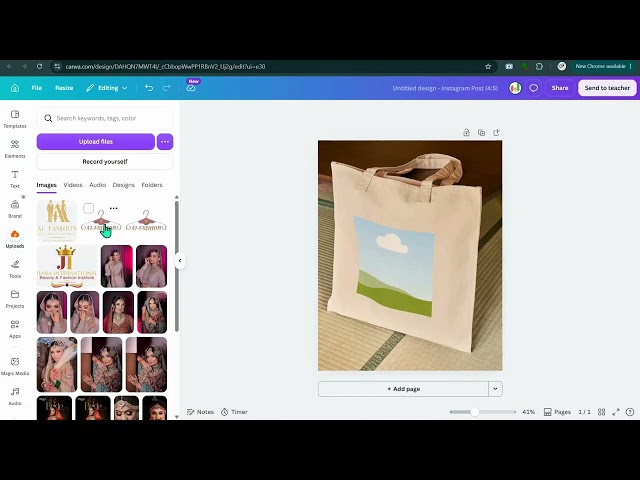Open more upload options button
Screen dimensions: 640x480
coord(165,142)
